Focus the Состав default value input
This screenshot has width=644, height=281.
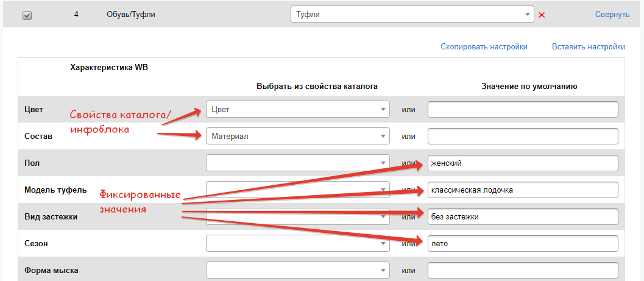[522, 136]
